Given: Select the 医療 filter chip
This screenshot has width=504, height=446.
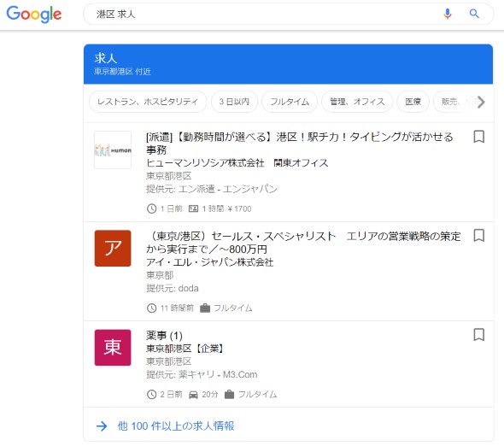Looking at the screenshot, I should 413,102.
